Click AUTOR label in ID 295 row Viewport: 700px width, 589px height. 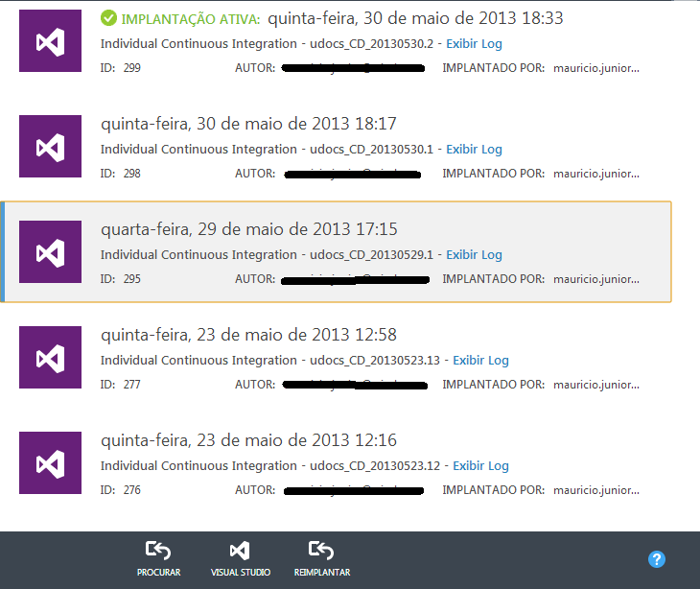tap(255, 278)
